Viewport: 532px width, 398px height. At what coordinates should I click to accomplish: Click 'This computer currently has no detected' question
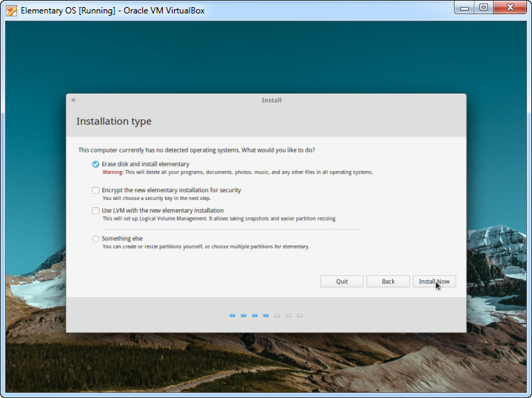(x=197, y=150)
